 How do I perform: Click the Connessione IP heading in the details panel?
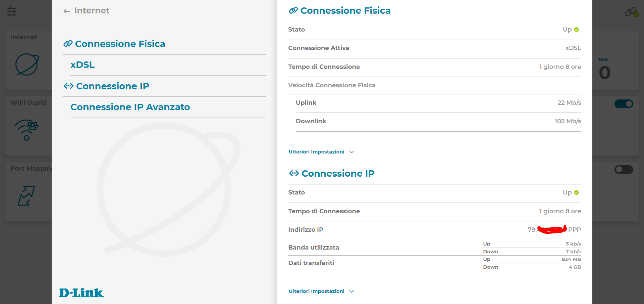click(338, 174)
